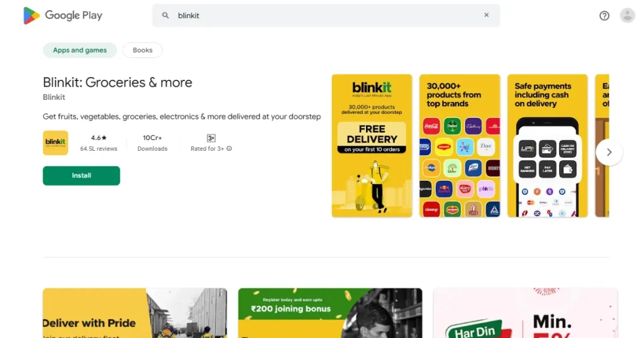644x338 pixels.
Task: Show next screenshots with the arrow button
Action: [609, 152]
